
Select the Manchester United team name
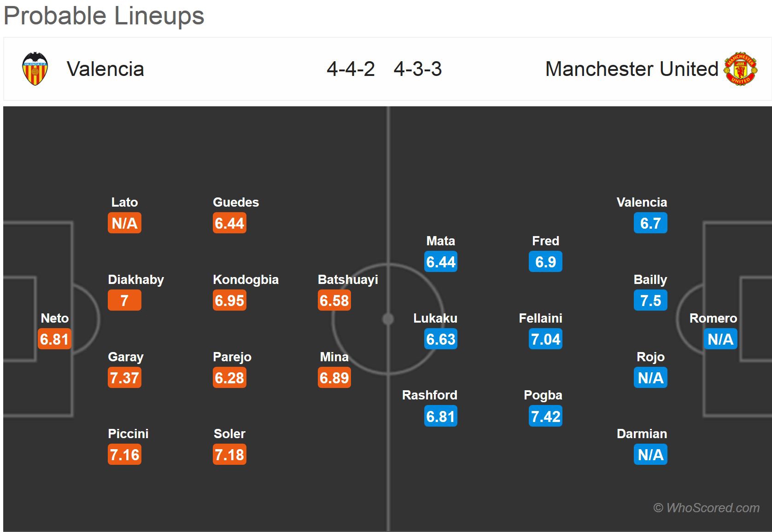click(x=632, y=69)
